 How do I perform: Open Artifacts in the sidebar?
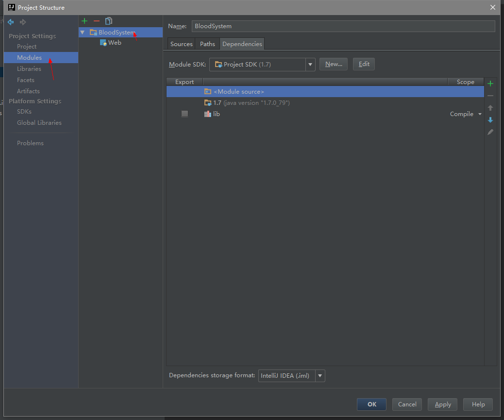28,91
